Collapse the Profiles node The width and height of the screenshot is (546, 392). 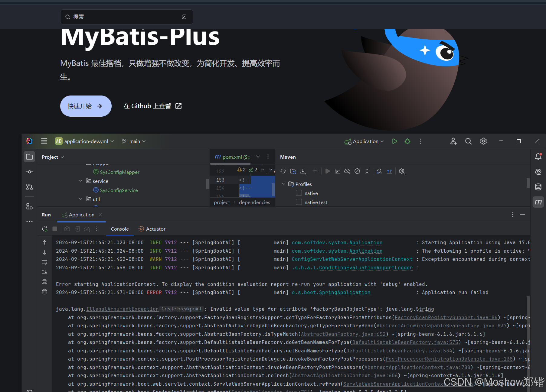click(x=283, y=184)
